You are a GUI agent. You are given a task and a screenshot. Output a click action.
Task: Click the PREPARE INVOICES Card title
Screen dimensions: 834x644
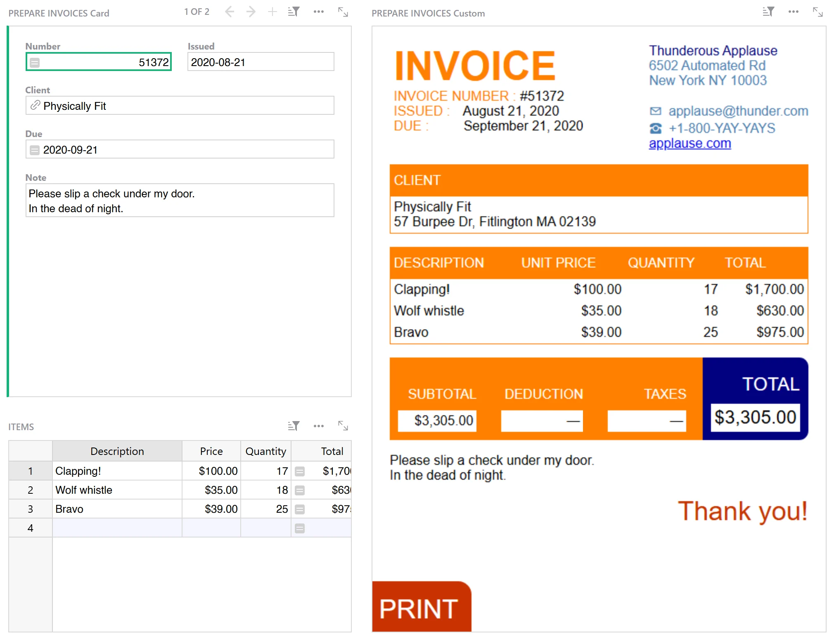pyautogui.click(x=59, y=13)
